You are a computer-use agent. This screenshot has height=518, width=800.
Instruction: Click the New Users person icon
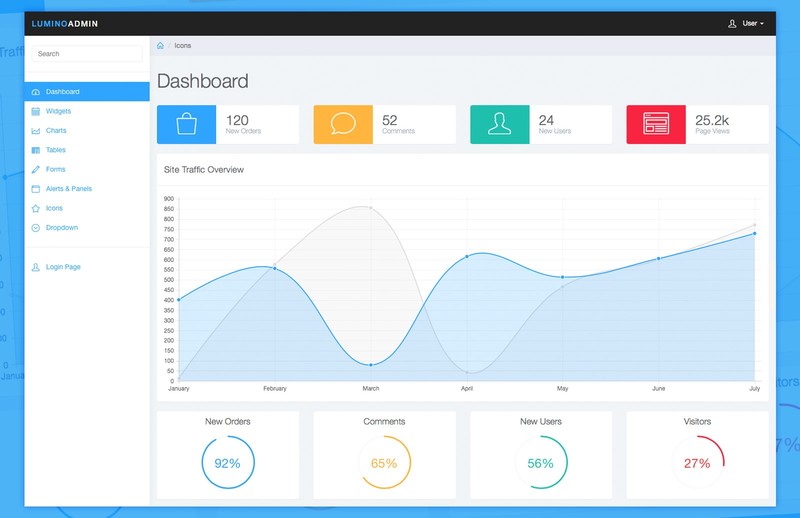click(499, 124)
